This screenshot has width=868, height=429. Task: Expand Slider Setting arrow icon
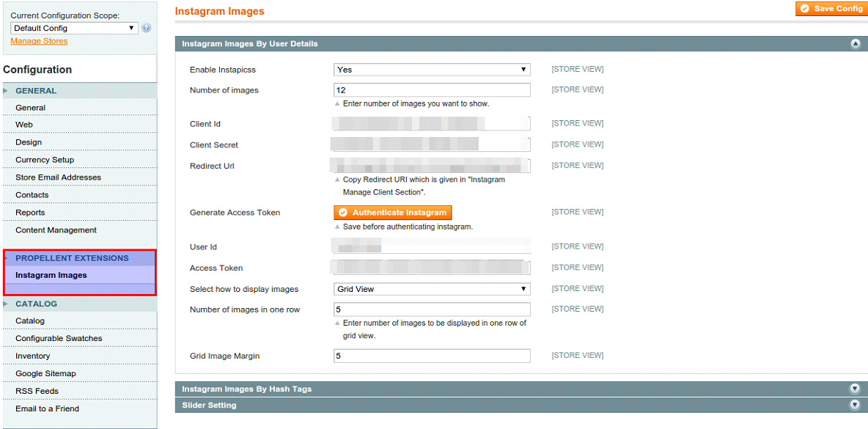pos(856,405)
